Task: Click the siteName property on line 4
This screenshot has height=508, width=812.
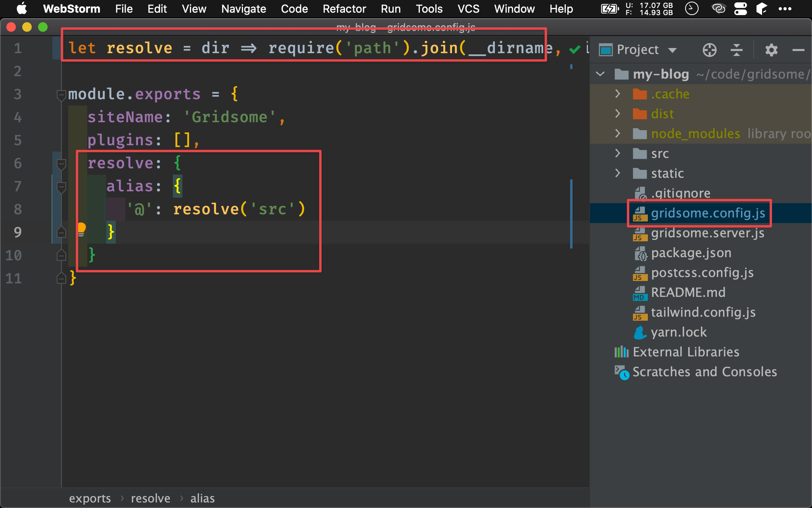Action: pos(125,117)
